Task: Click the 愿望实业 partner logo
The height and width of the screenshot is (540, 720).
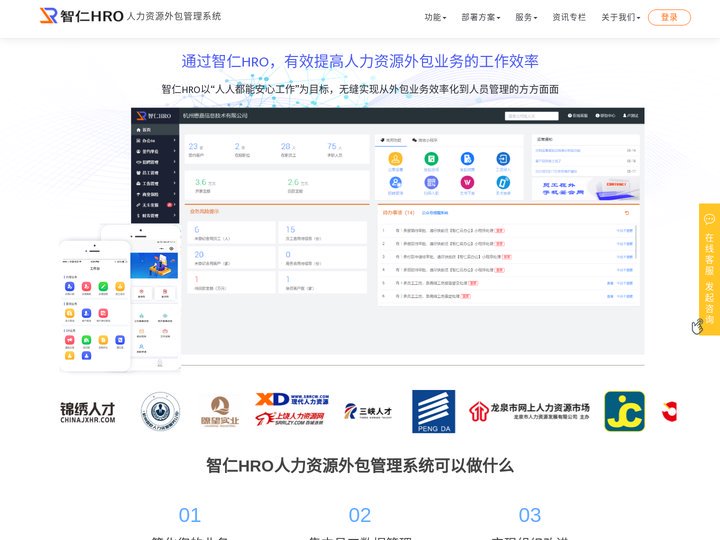Action: pos(220,411)
